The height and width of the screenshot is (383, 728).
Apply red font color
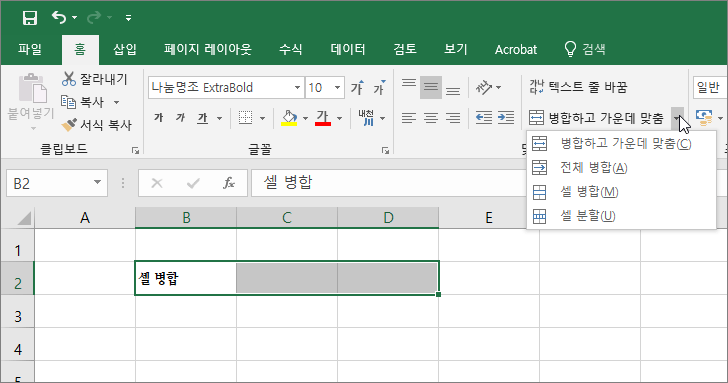[323, 118]
